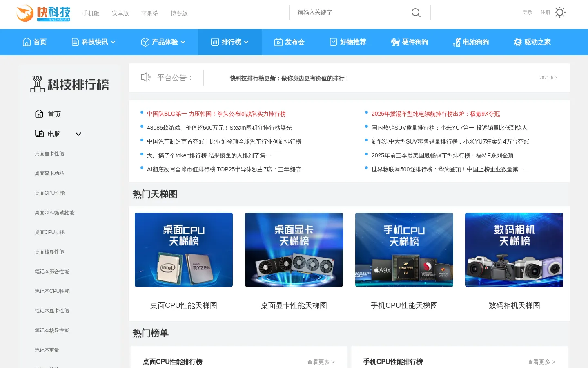The height and width of the screenshot is (368, 588).
Task: Open the 博客版 top link
Action: (x=179, y=13)
